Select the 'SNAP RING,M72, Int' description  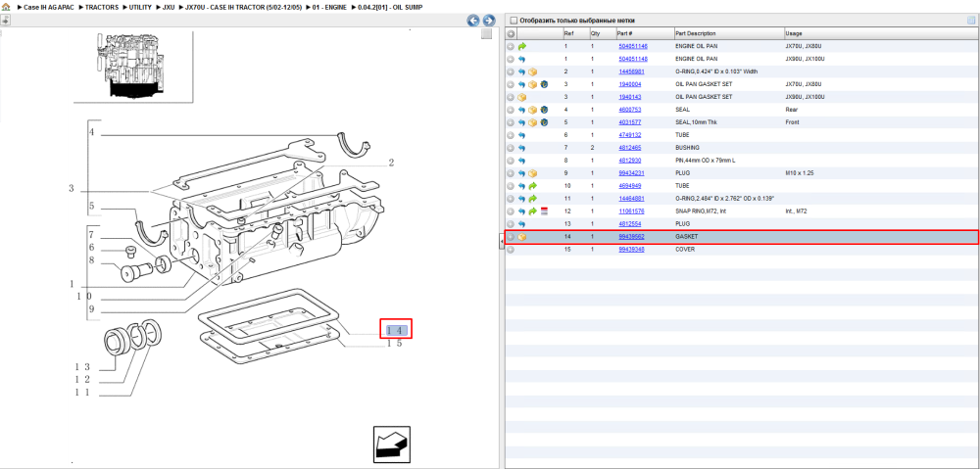click(x=701, y=211)
